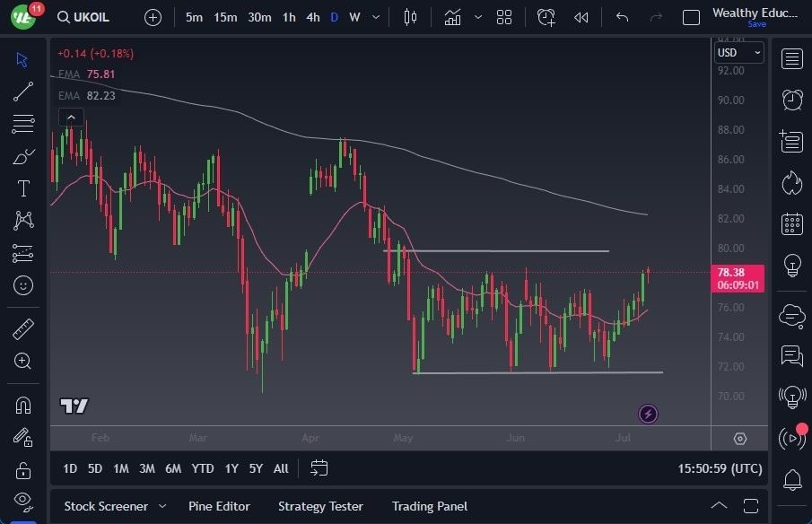The height and width of the screenshot is (524, 812).
Task: Set the date range to 6M
Action: (x=173, y=468)
